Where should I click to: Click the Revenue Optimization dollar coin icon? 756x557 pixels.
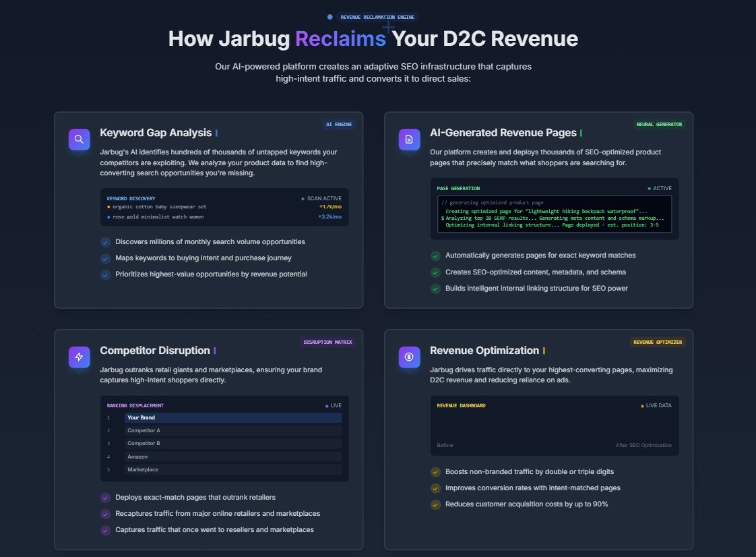click(x=409, y=357)
